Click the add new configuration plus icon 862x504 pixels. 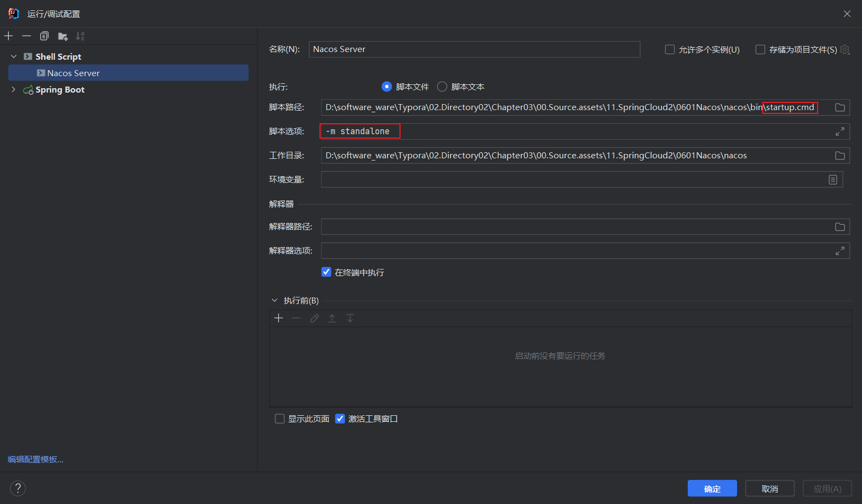(x=9, y=36)
